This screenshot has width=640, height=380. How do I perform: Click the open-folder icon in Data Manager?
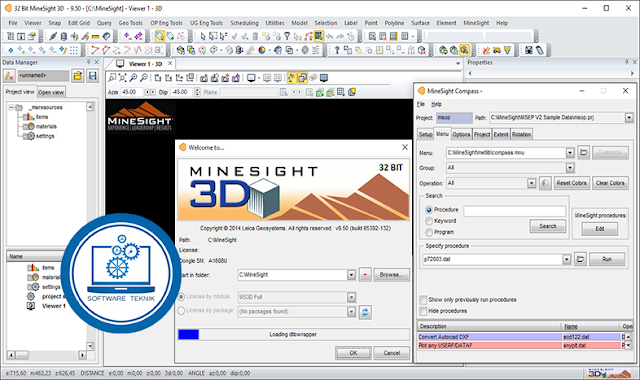[x=78, y=76]
